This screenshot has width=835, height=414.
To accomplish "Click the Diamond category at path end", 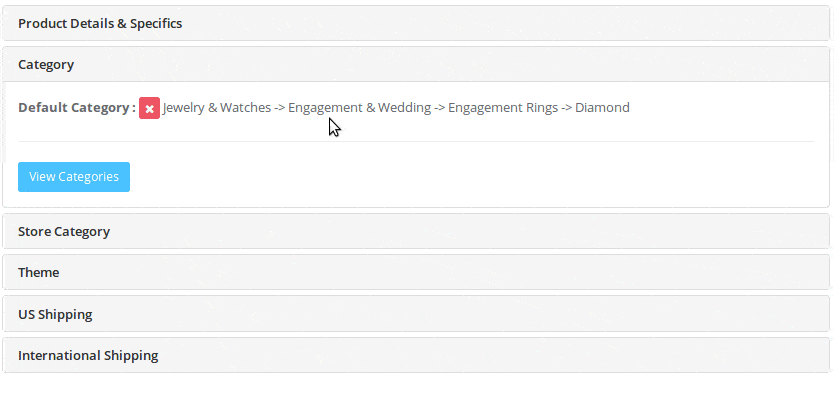I will [x=602, y=107].
